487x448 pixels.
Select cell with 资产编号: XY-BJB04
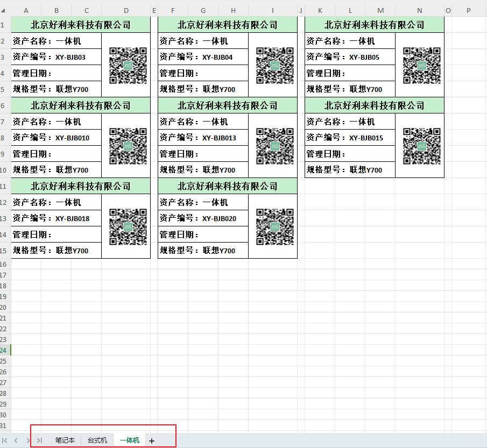[203, 57]
